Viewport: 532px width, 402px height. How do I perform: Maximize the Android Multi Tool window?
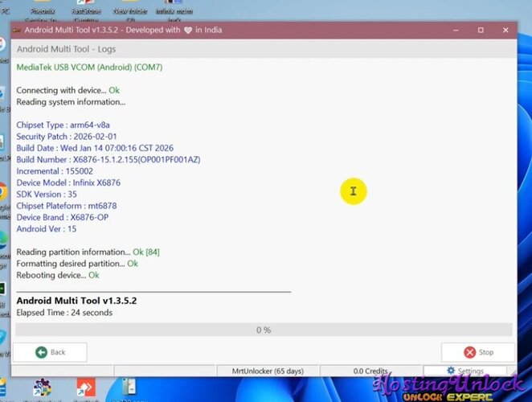[481, 31]
